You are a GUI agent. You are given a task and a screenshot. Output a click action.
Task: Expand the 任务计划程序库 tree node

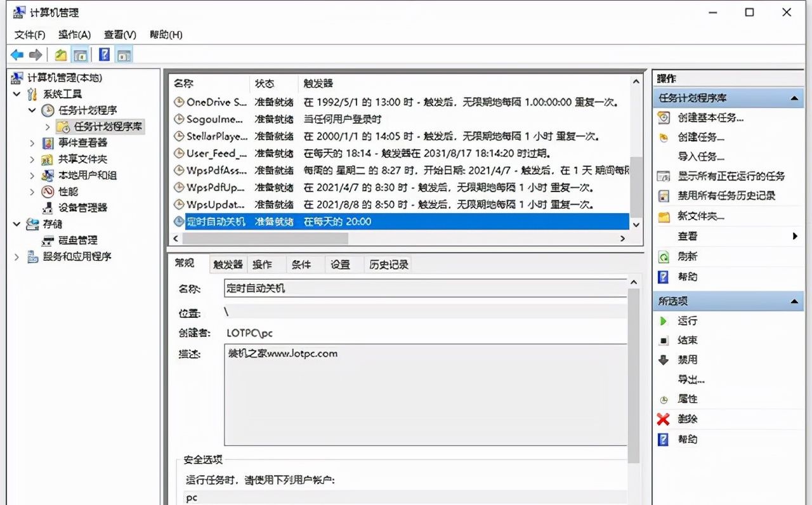tap(48, 127)
